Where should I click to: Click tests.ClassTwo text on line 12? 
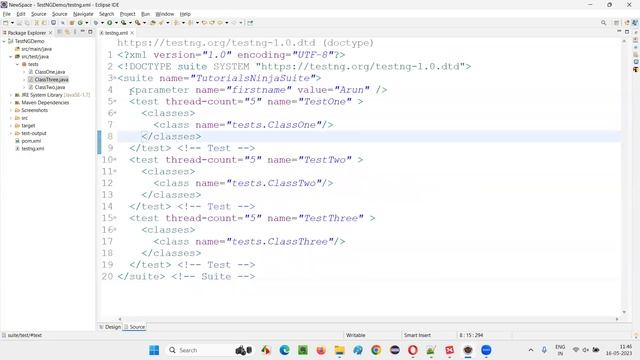[274, 183]
